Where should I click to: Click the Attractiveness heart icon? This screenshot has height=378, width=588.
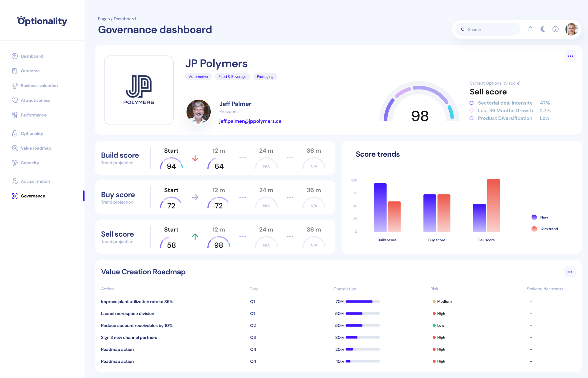(x=15, y=100)
